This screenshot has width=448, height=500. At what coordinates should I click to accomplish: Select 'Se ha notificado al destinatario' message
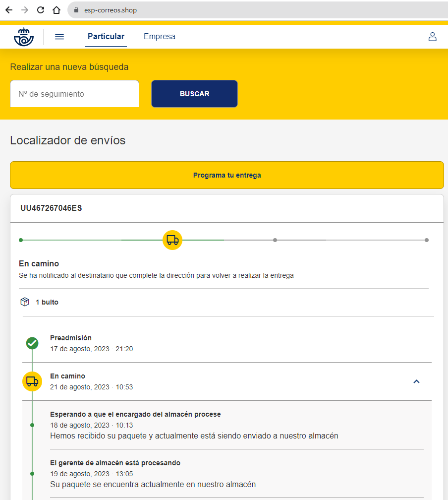pyautogui.click(x=156, y=275)
